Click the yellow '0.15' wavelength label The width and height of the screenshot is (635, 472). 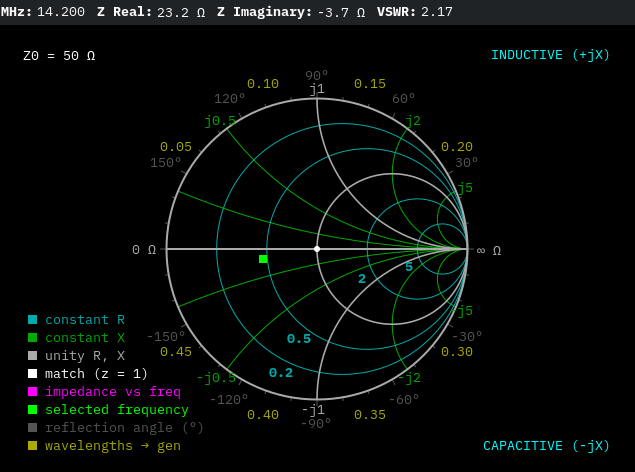coord(370,84)
